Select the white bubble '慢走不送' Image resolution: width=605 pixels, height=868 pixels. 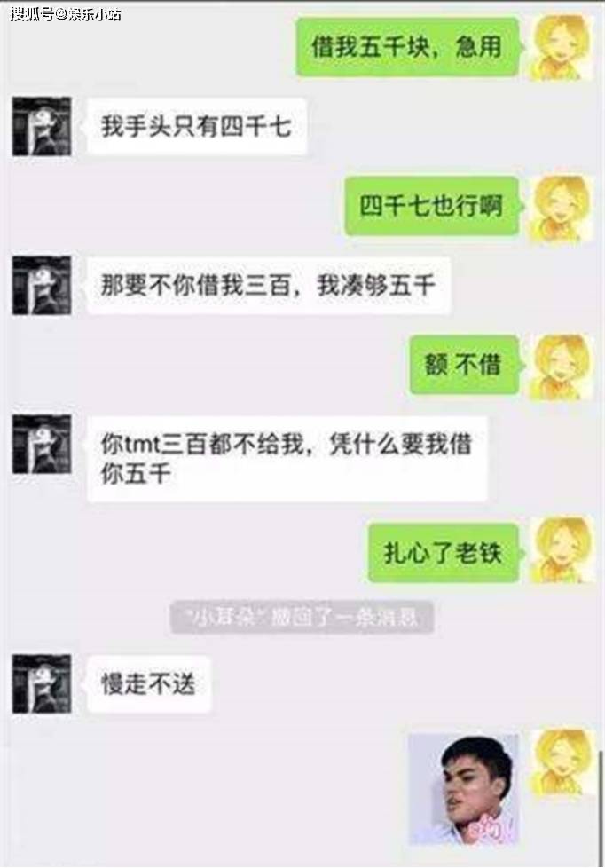[x=148, y=683]
